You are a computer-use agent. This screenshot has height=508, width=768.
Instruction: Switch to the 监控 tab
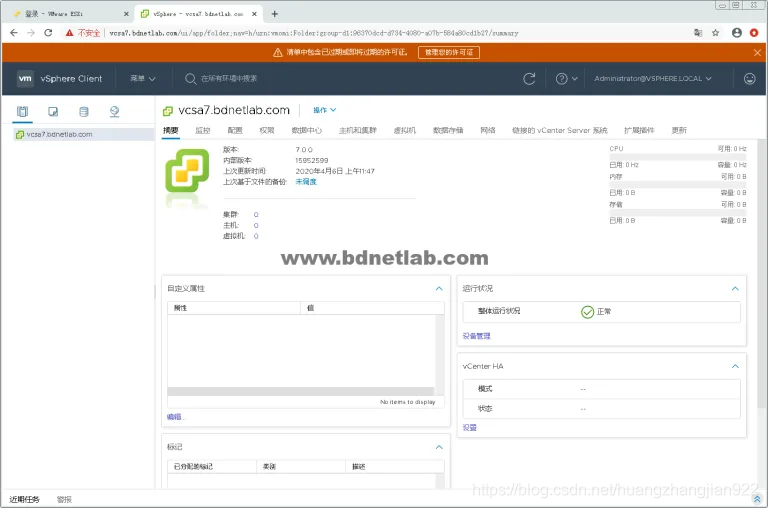tap(203, 130)
